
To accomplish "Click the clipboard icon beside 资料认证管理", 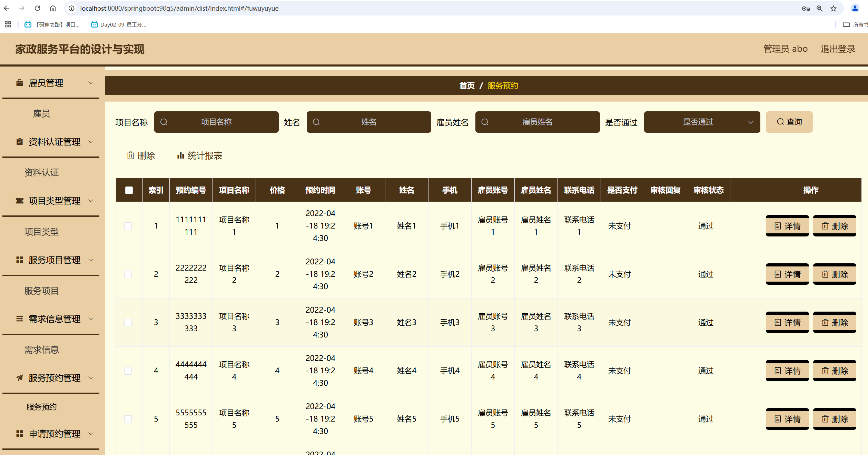I will 20,142.
